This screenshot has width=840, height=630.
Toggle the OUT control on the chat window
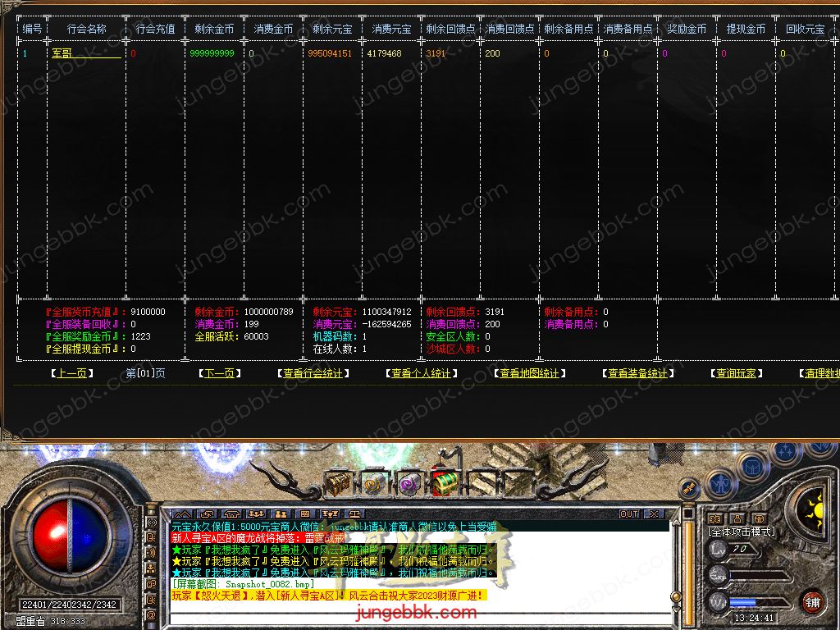[x=632, y=513]
